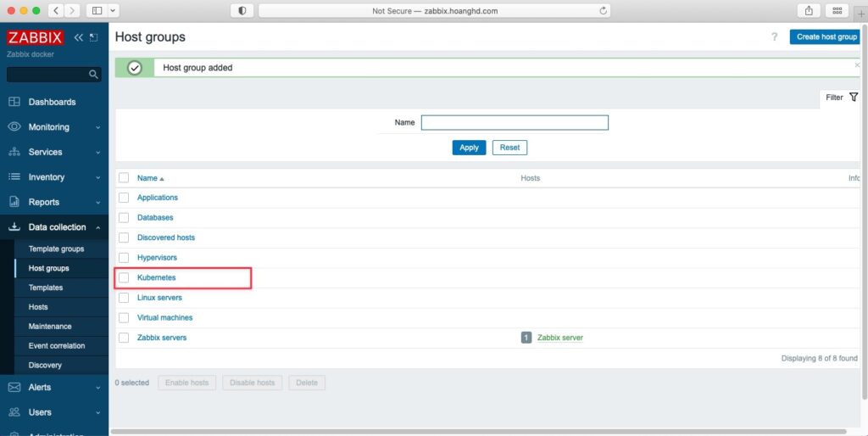This screenshot has width=868, height=436.
Task: Select the Zabbix servers checkbox
Action: (x=124, y=338)
